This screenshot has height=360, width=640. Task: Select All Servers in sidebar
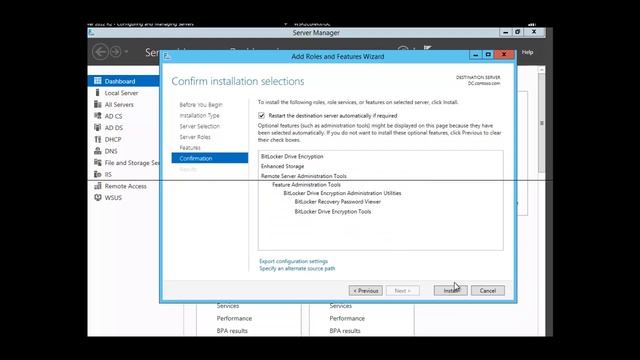(119, 104)
